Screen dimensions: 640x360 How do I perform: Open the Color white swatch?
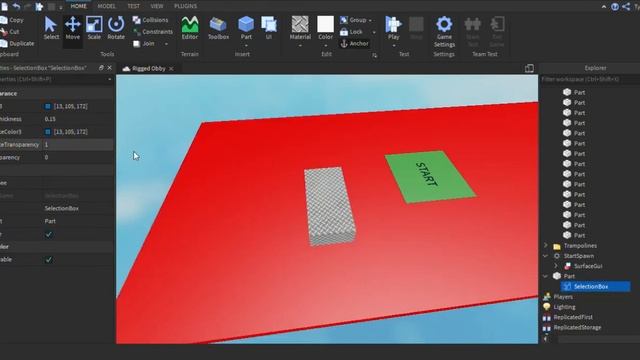point(325,24)
